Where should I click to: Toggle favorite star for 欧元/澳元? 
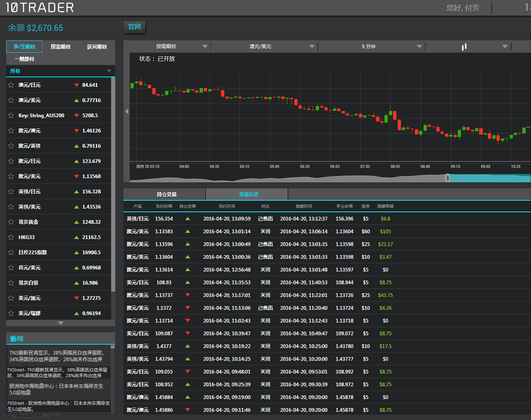(x=11, y=131)
